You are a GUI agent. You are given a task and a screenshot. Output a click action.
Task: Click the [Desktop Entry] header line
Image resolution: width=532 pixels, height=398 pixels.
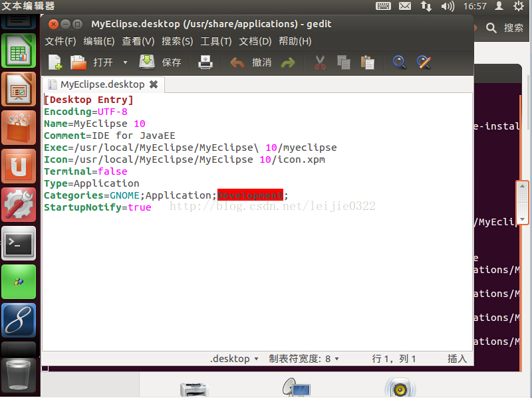click(x=88, y=100)
